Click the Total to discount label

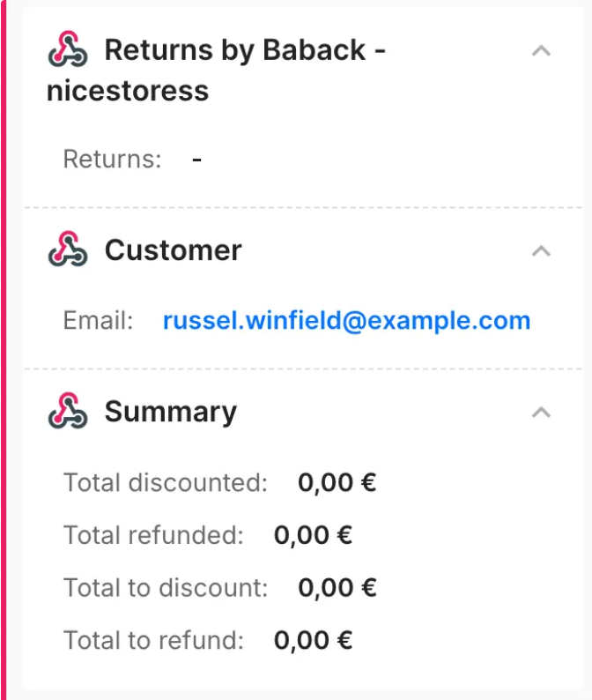click(166, 588)
